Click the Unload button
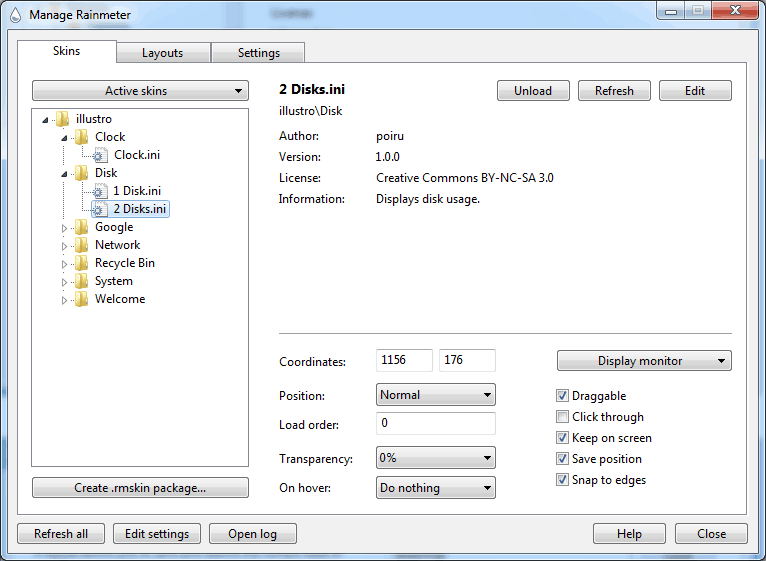 533,91
